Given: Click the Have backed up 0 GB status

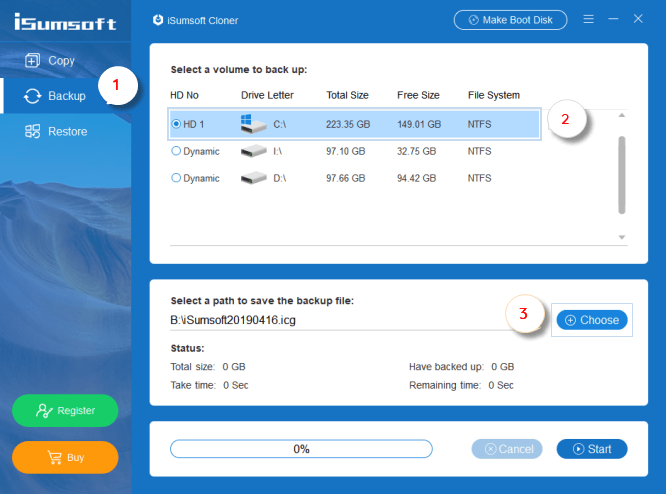Looking at the screenshot, I should tap(461, 367).
